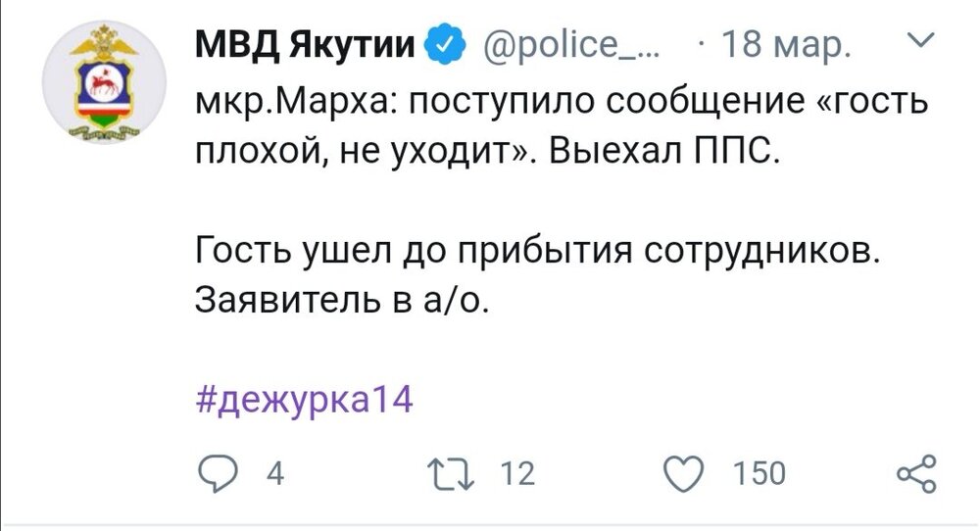
Task: Click the blue verified badge
Action: (442, 46)
